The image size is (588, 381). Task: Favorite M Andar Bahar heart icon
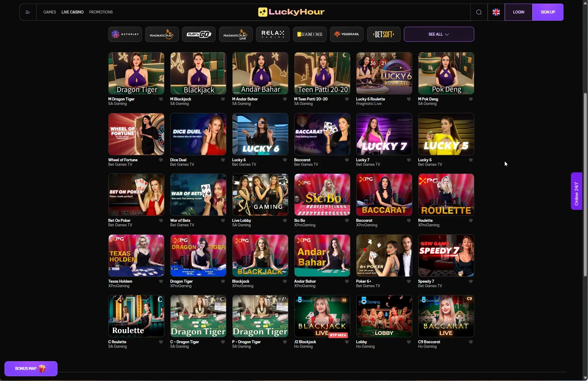(285, 99)
